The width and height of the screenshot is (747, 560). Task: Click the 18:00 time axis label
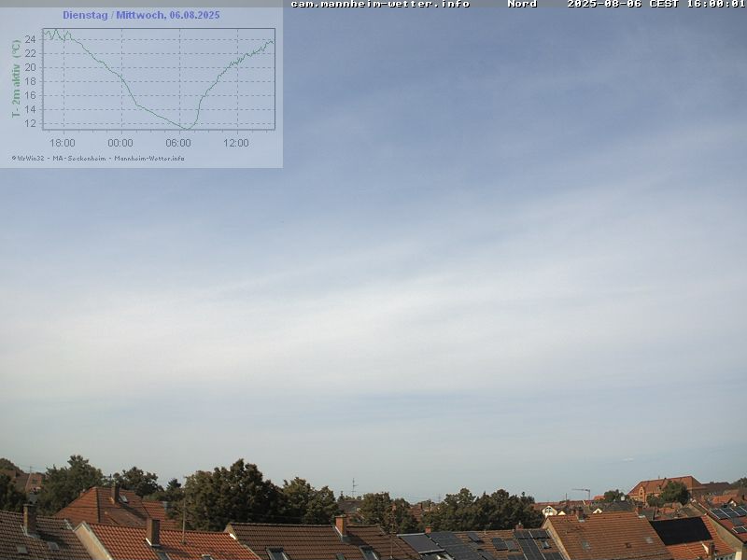point(63,143)
